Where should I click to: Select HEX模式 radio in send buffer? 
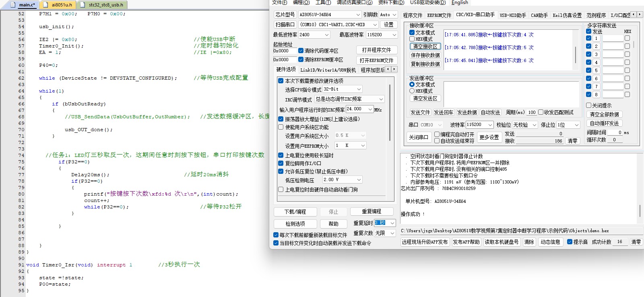[x=412, y=91]
